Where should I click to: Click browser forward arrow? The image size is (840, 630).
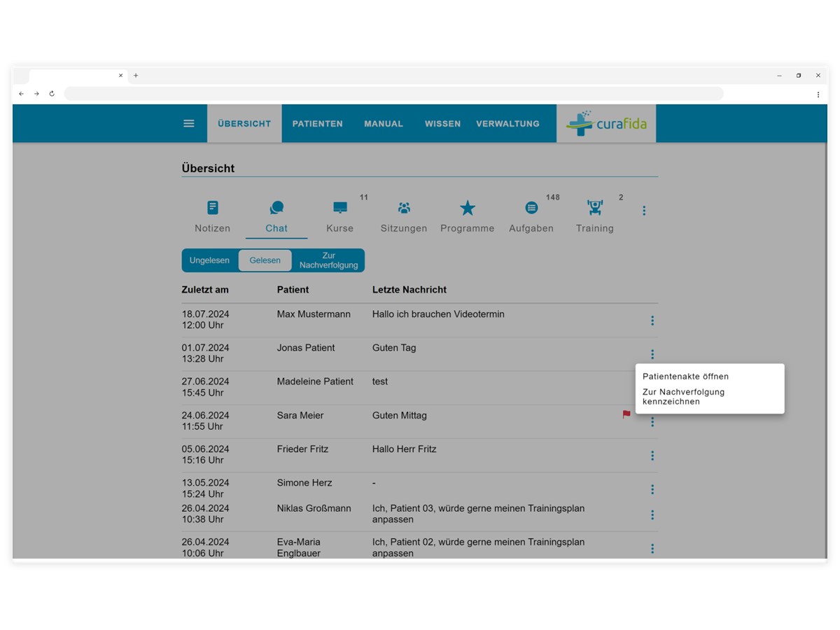(x=36, y=94)
